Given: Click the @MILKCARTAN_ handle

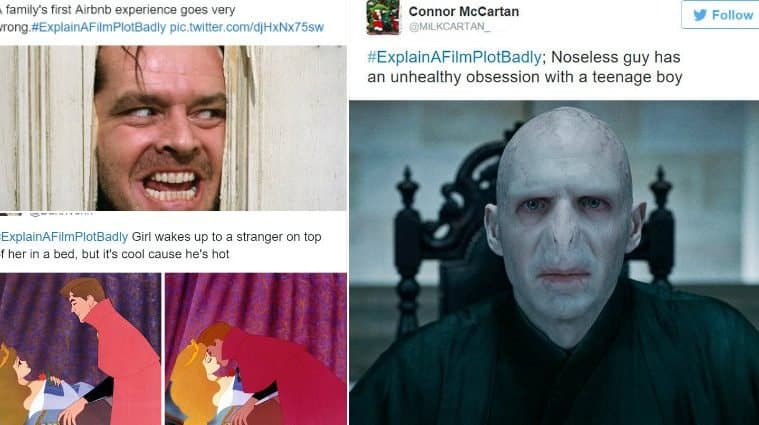Looking at the screenshot, I should [449, 27].
